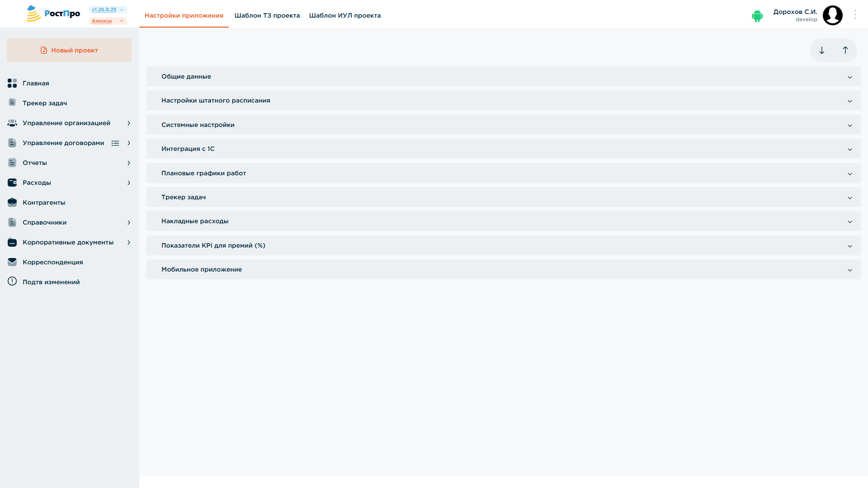Click the РостПро logo
The width and height of the screenshot is (868, 488).
[x=53, y=14]
